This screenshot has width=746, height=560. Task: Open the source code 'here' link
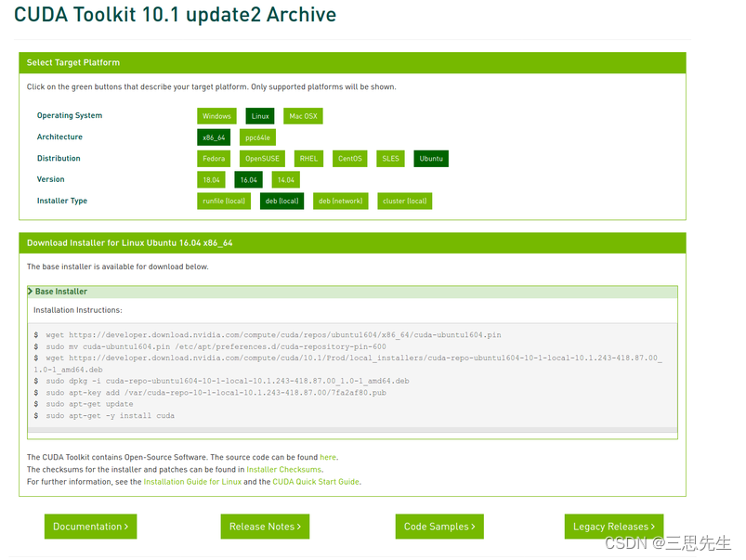coord(328,457)
